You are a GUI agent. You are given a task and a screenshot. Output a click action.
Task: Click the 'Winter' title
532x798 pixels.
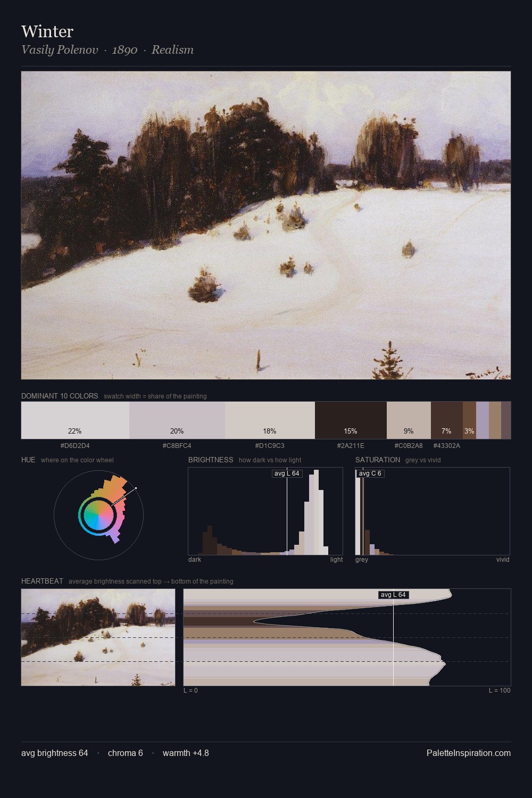47,31
